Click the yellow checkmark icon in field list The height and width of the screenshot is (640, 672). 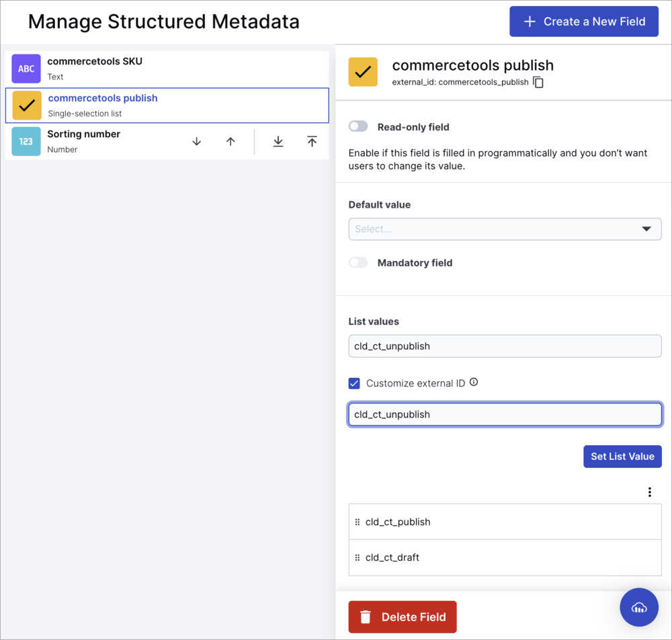pos(27,105)
